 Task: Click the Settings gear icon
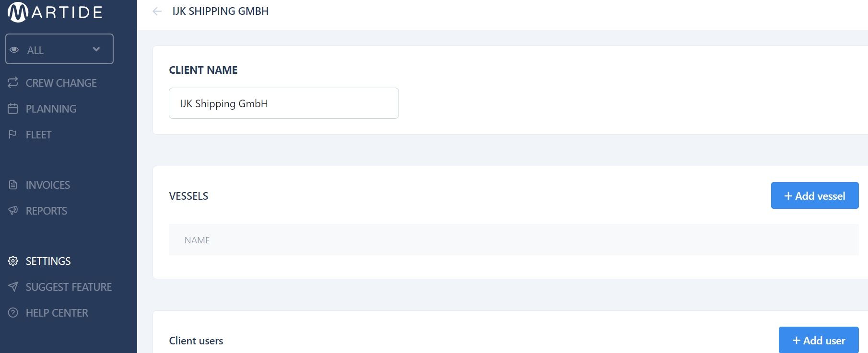pos(13,261)
